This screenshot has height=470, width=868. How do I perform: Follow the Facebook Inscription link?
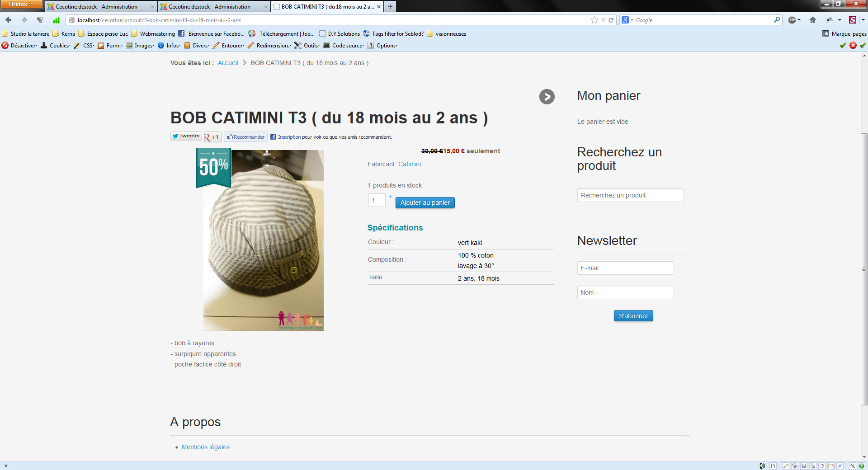pyautogui.click(x=289, y=137)
